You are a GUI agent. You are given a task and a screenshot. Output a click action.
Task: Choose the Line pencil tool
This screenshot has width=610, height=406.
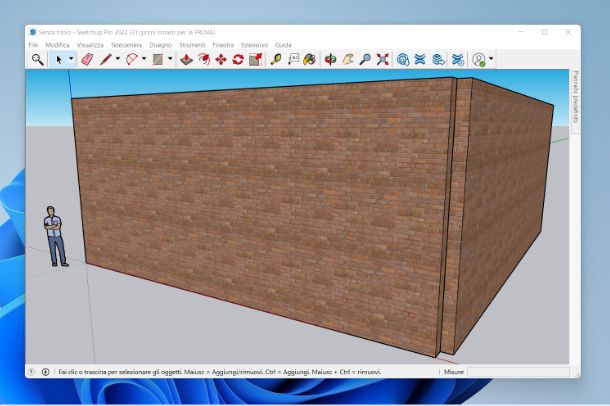point(105,60)
